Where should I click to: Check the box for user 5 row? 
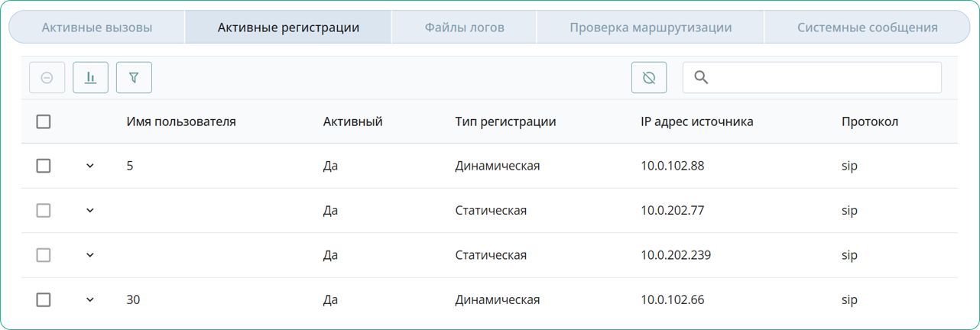(x=44, y=166)
